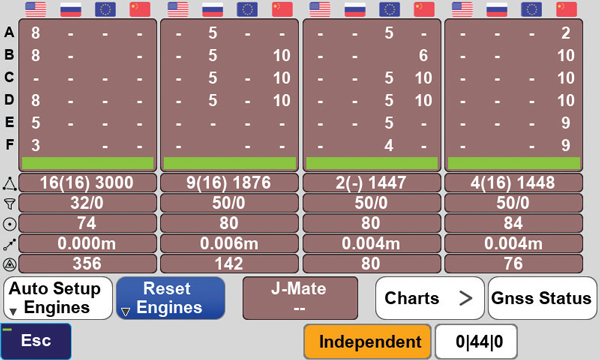Click the Russian flag above engine four
This screenshot has width=600, height=360.
click(497, 10)
